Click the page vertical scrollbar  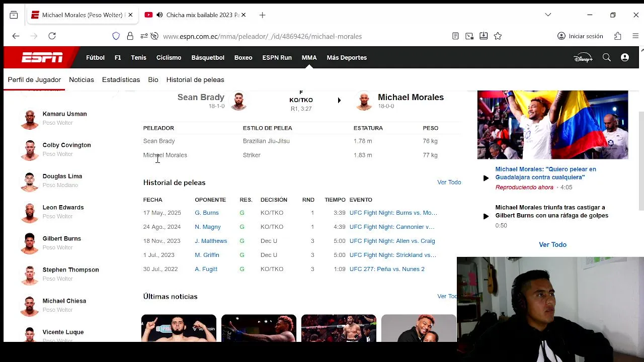pos(641,161)
